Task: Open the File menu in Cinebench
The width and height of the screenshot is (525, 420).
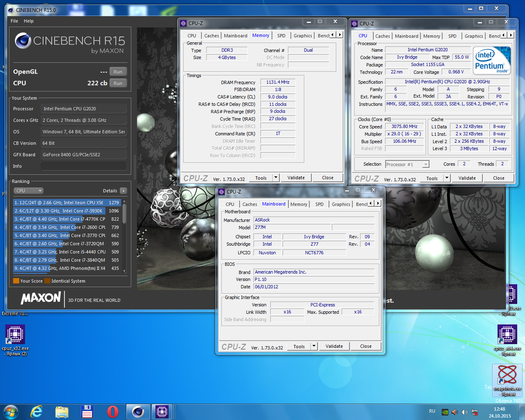Action: 14,21
